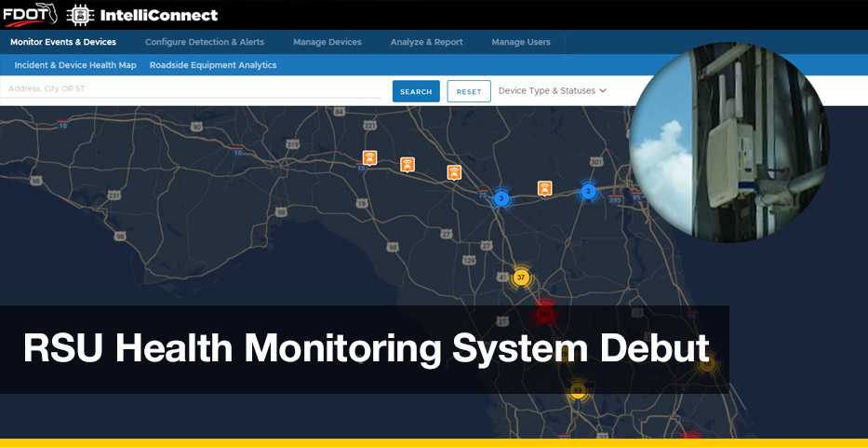This screenshot has height=447, width=868.
Task: Open the Manage Users tab
Action: click(x=521, y=42)
